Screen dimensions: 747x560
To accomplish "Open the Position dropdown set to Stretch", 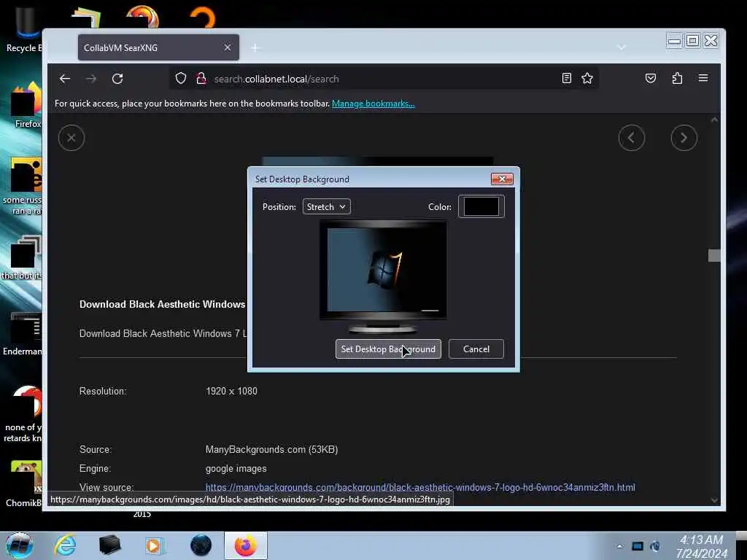I will 326,206.
